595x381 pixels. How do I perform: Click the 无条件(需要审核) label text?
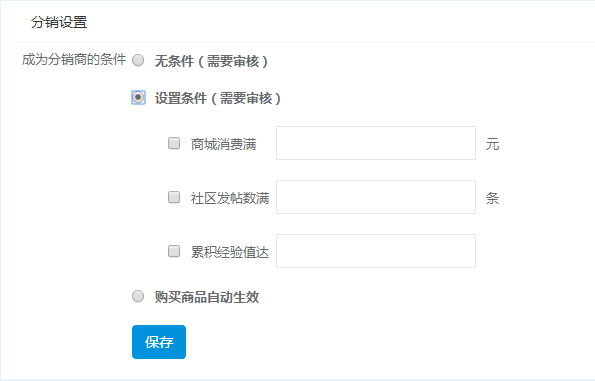pyautogui.click(x=211, y=61)
